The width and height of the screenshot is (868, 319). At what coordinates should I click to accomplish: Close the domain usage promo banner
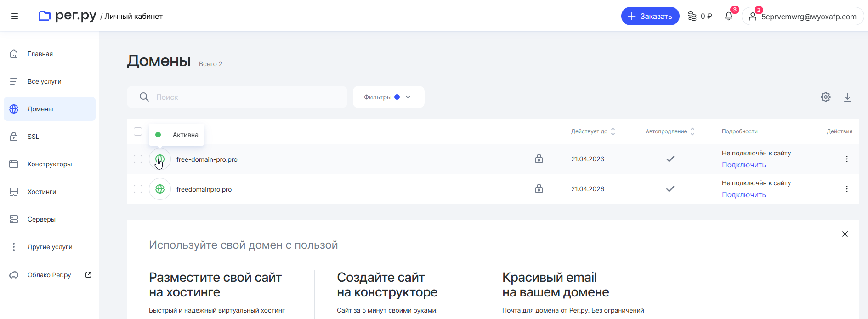pos(845,234)
